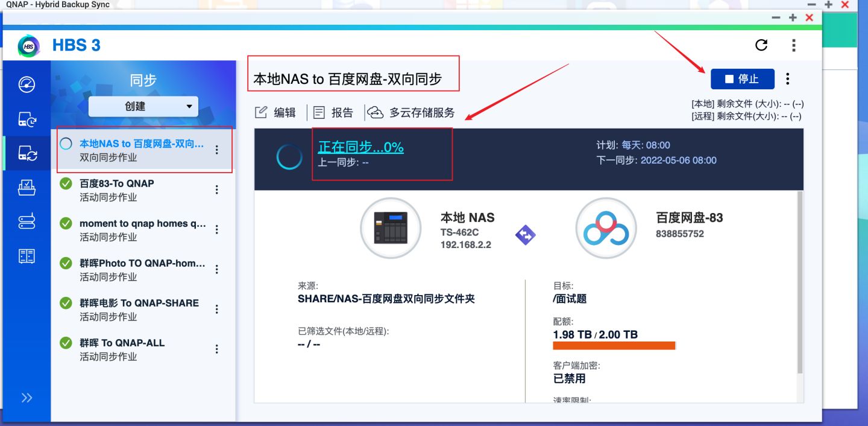Open the Sync section icon in sidebar

pos(27,151)
